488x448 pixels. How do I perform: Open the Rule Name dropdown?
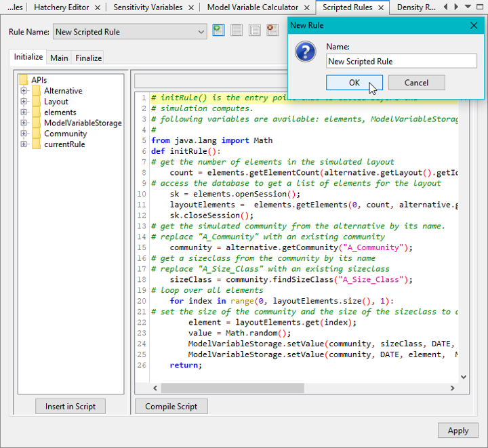click(x=201, y=32)
